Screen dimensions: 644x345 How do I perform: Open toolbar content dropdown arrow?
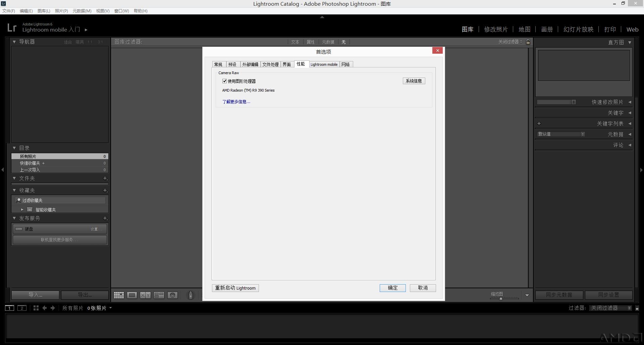tap(527, 295)
